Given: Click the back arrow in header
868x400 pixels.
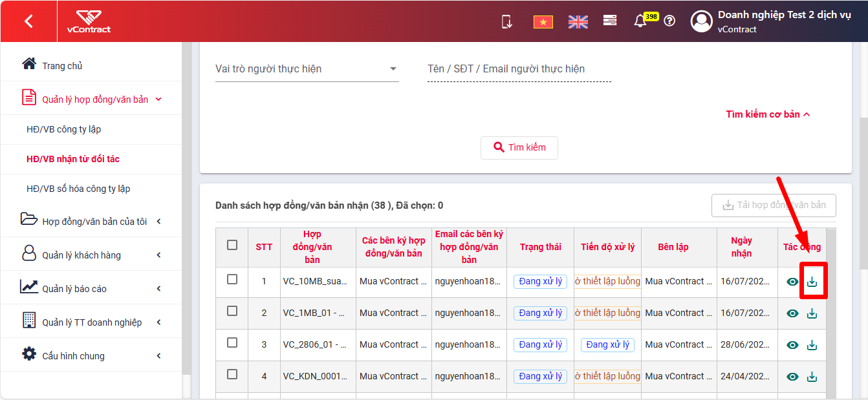Looking at the screenshot, I should 28,21.
